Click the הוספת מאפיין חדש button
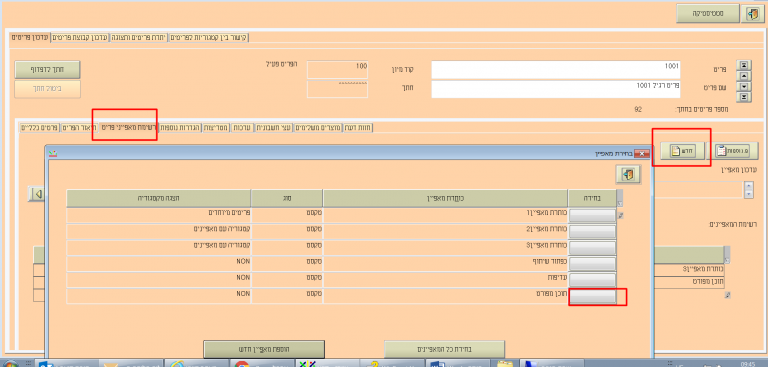This screenshot has height=367, width=768. pos(264,349)
